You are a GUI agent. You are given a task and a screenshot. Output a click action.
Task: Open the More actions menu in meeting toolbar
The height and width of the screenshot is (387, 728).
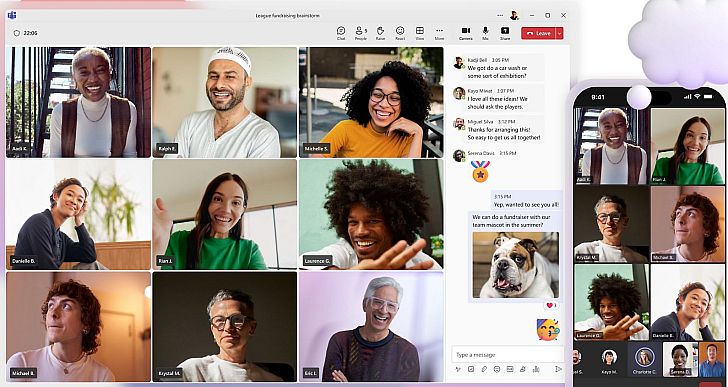coord(439,33)
